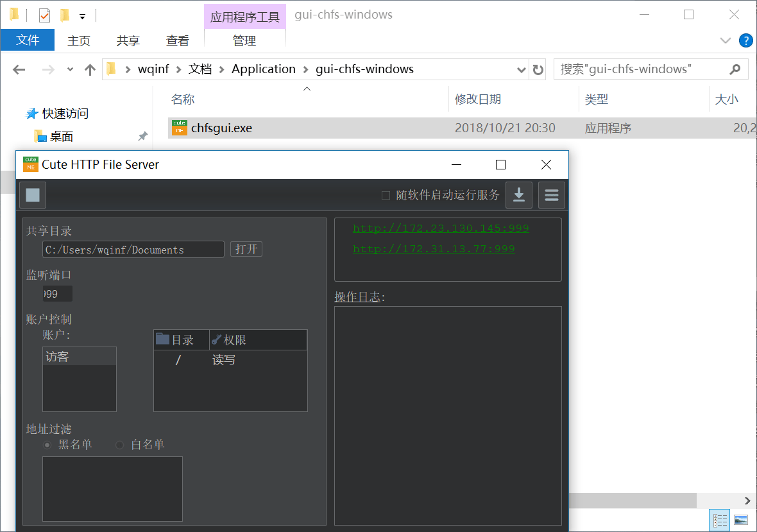Image resolution: width=757 pixels, height=532 pixels.
Task: Switch to large thumbnails view icon
Action: coord(741,519)
